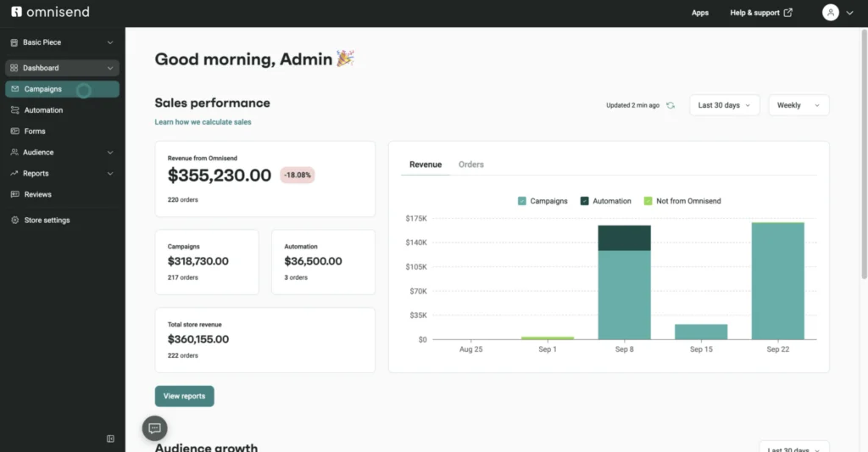
Task: Open Automation in the sidebar
Action: coord(62,110)
